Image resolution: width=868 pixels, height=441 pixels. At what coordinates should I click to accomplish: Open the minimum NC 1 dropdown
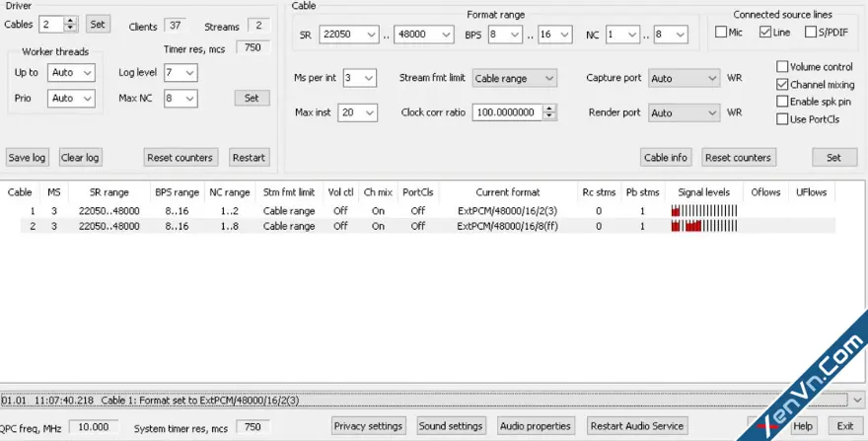[x=622, y=35]
